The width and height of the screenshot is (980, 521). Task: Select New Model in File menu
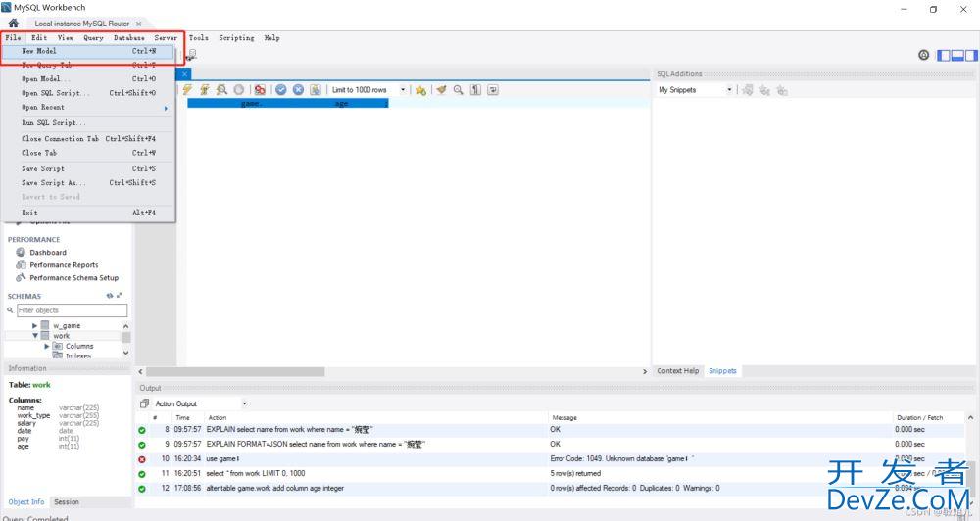(x=88, y=51)
